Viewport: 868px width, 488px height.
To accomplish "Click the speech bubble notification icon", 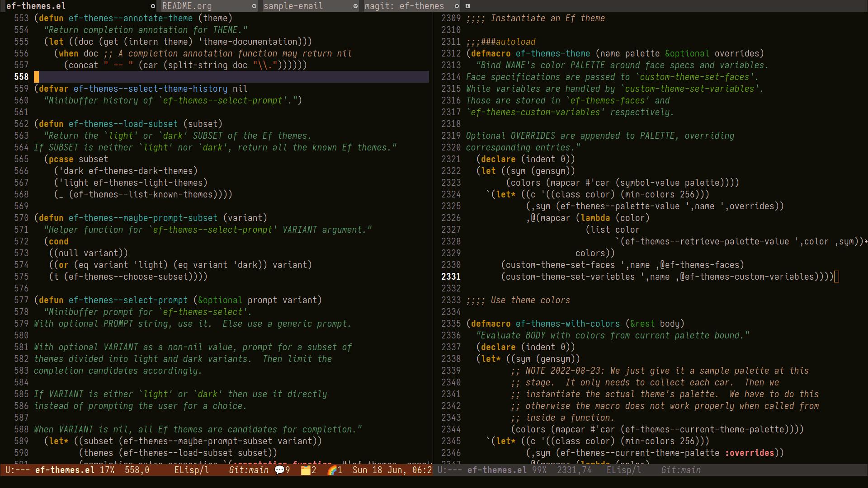I will click(x=280, y=470).
